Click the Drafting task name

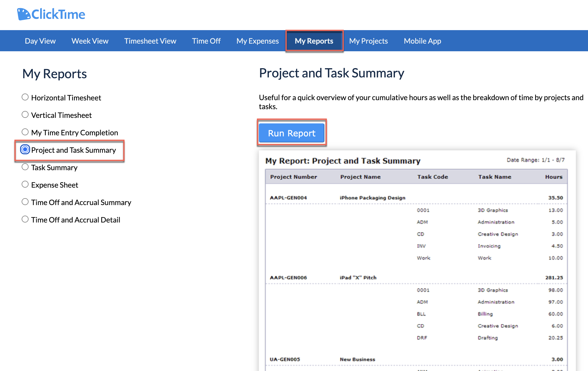[x=488, y=338]
